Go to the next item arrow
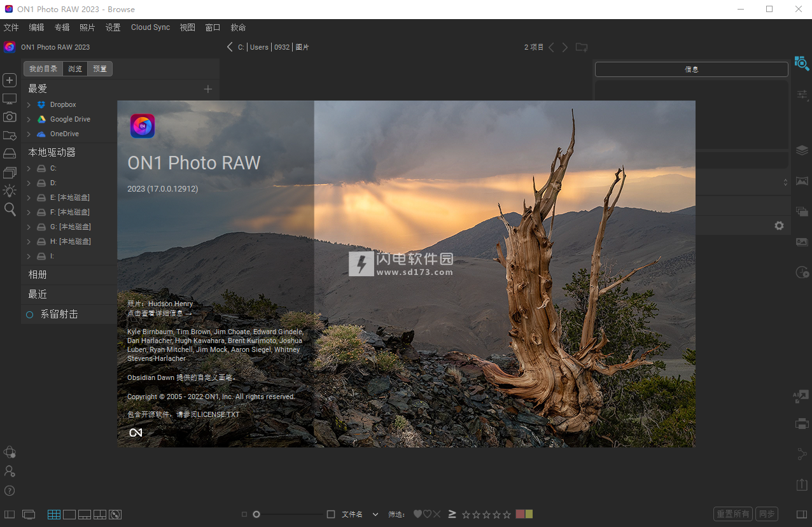This screenshot has width=812, height=527. click(x=565, y=47)
